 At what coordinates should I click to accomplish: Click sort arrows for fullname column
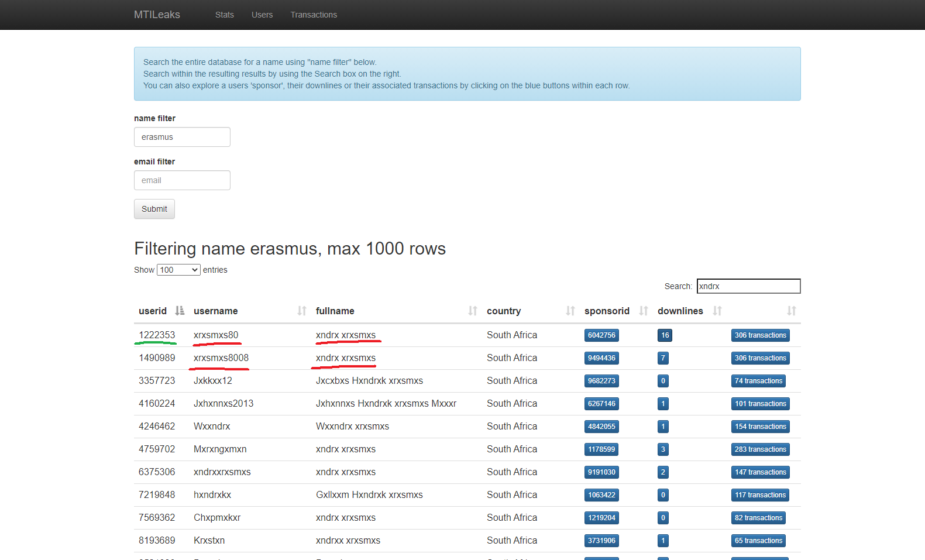pos(473,311)
